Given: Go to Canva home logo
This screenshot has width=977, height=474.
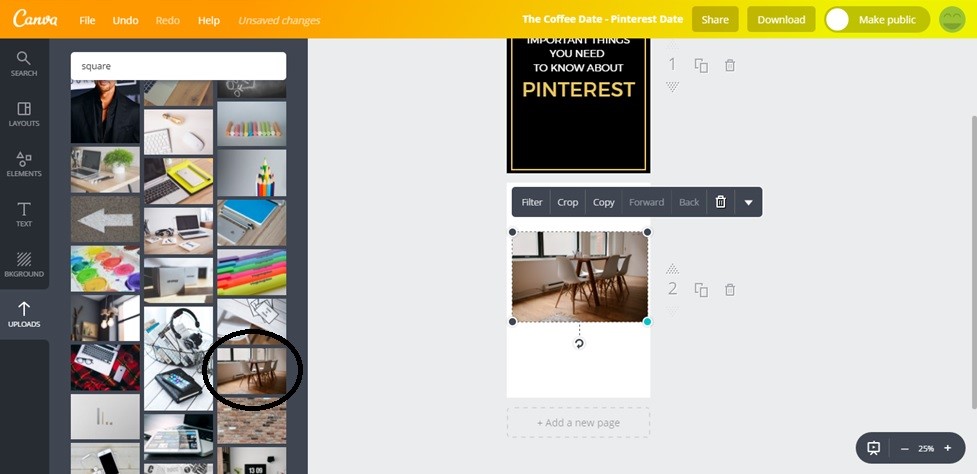Looking at the screenshot, I should tap(35, 19).
